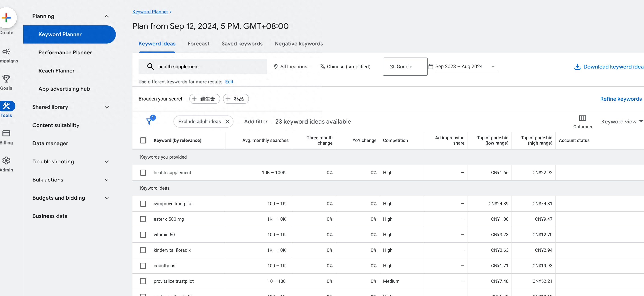Open the Columns icon
The height and width of the screenshot is (296, 644).
(583, 118)
